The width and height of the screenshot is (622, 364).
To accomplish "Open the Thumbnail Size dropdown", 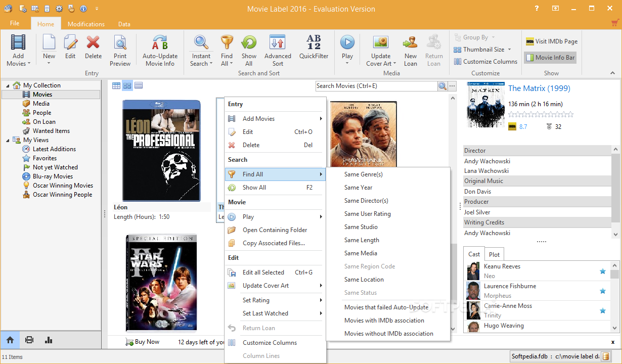I will pos(482,50).
